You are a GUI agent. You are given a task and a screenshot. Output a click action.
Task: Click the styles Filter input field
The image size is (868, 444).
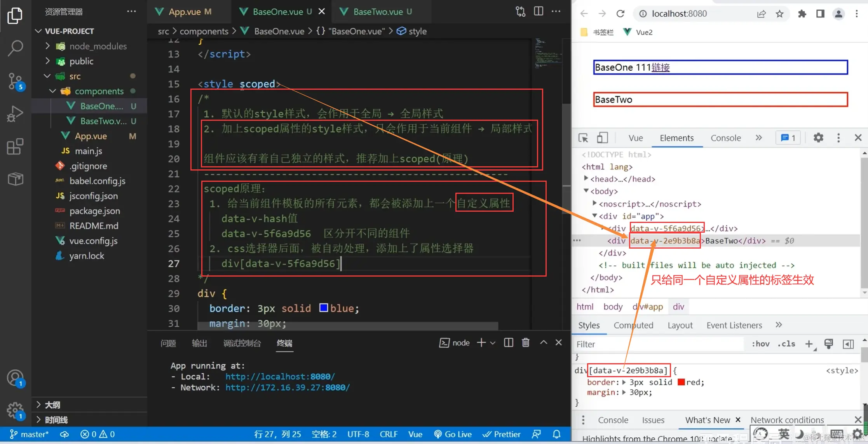tap(659, 344)
